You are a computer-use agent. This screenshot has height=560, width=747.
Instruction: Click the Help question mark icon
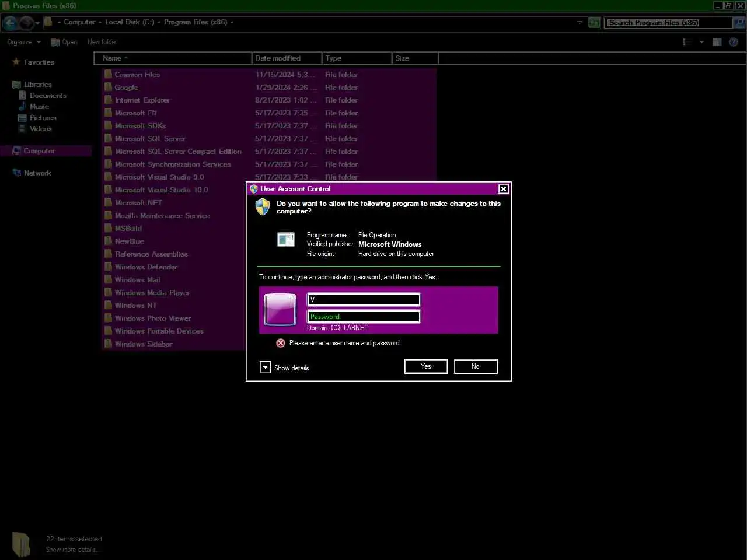click(x=734, y=42)
